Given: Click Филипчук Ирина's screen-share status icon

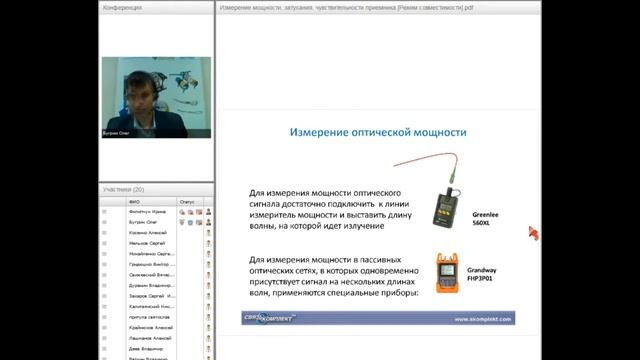Looking at the screenshot, I should pyautogui.click(x=199, y=212).
